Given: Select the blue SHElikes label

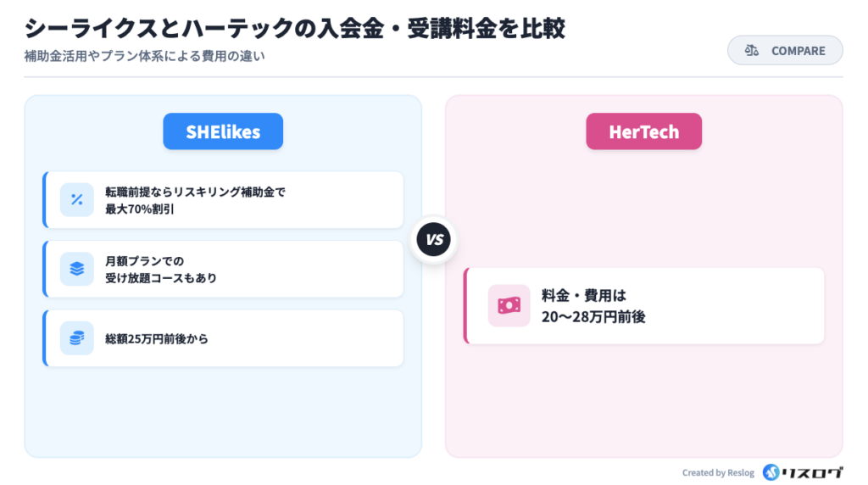Looking at the screenshot, I should (x=223, y=131).
